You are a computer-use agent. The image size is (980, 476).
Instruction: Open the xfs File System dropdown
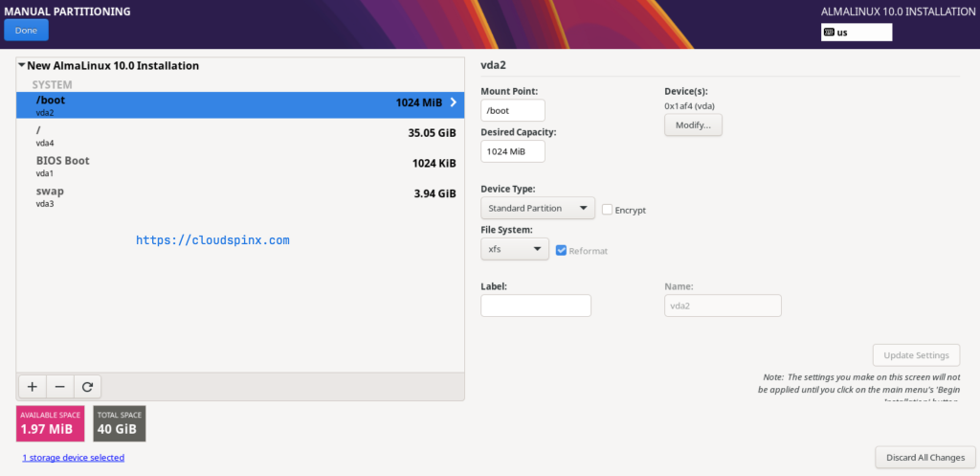pos(514,249)
